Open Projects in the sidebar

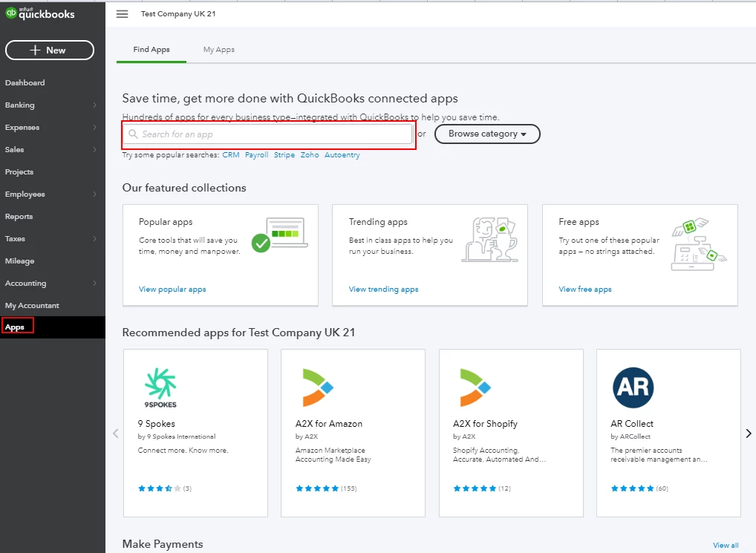[19, 172]
